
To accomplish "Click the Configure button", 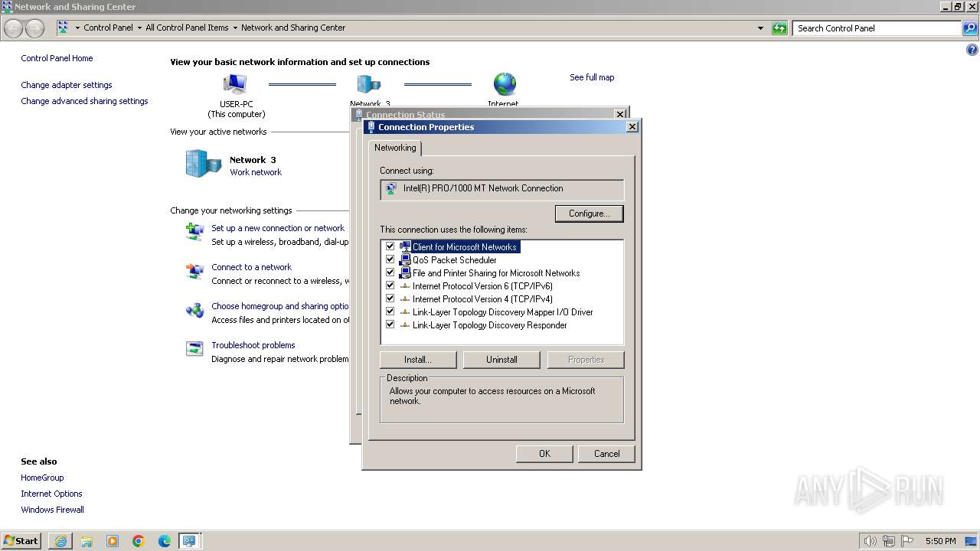I will click(590, 214).
